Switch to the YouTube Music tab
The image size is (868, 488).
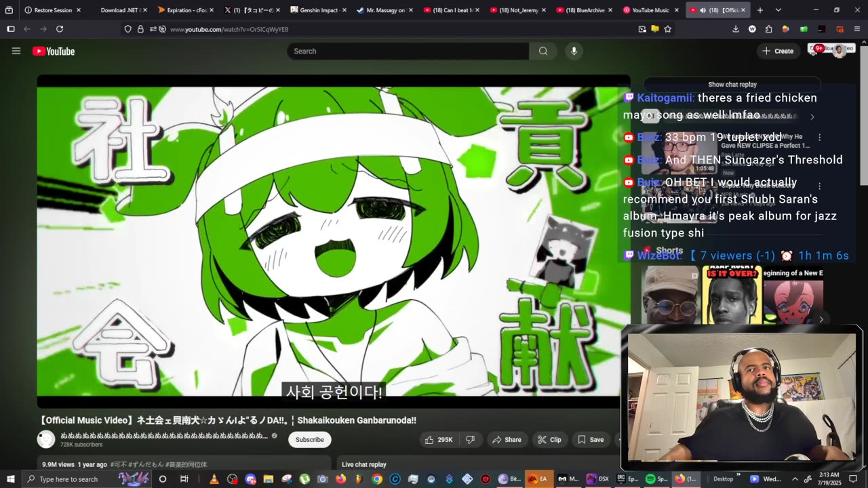[x=650, y=10]
